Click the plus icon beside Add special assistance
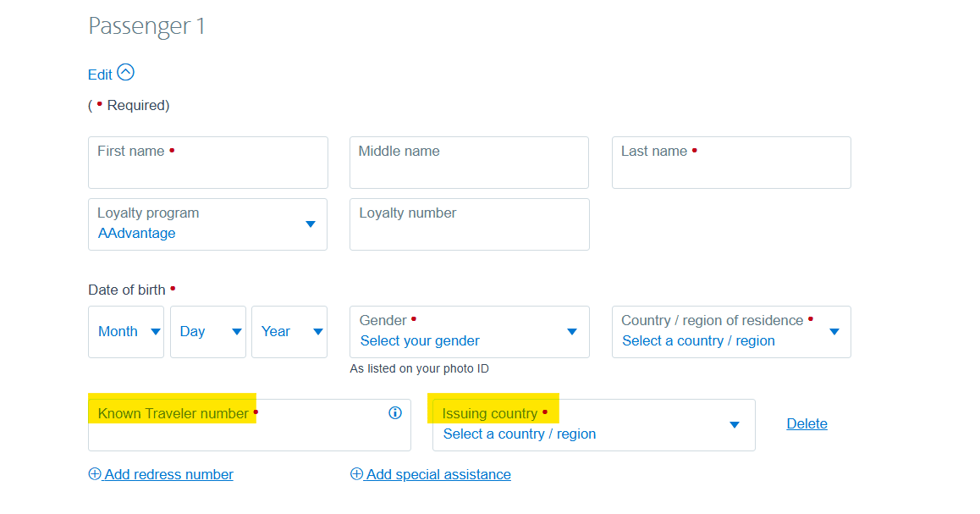The width and height of the screenshot is (980, 514). [357, 474]
